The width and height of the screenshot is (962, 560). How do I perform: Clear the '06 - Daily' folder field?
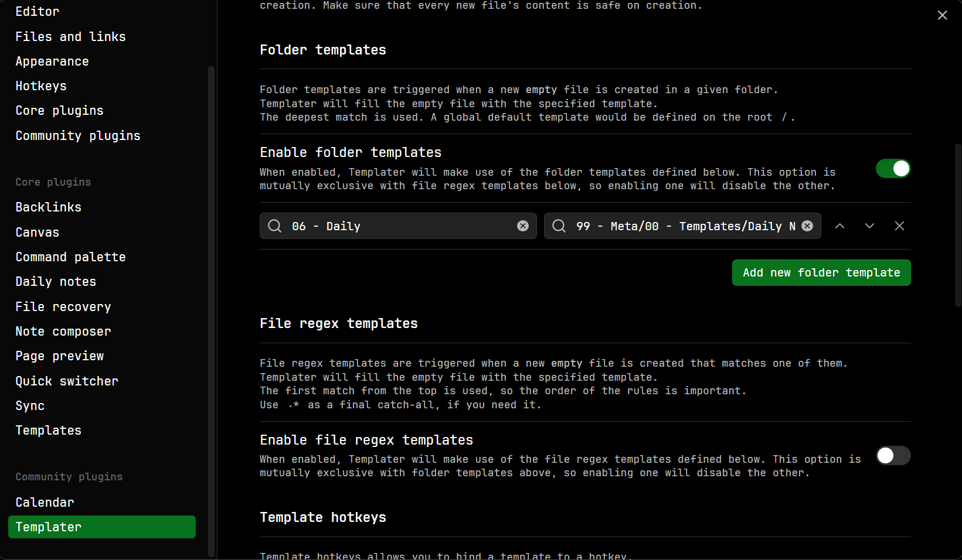coord(522,226)
